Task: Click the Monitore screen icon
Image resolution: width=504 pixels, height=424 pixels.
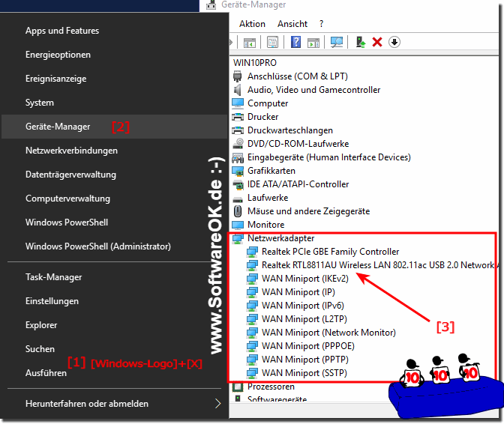Action: tap(238, 225)
